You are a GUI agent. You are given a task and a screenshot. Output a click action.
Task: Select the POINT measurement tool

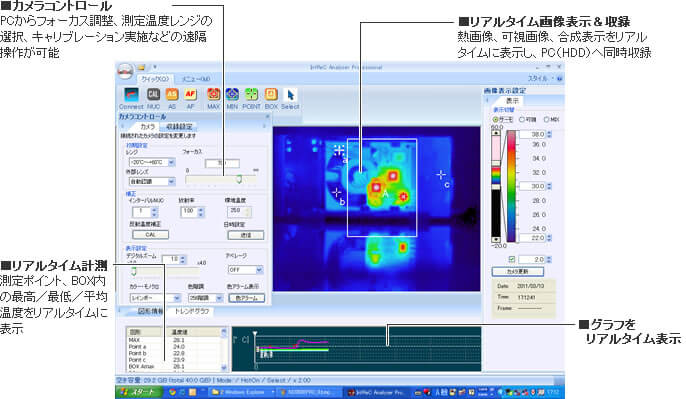(x=251, y=94)
